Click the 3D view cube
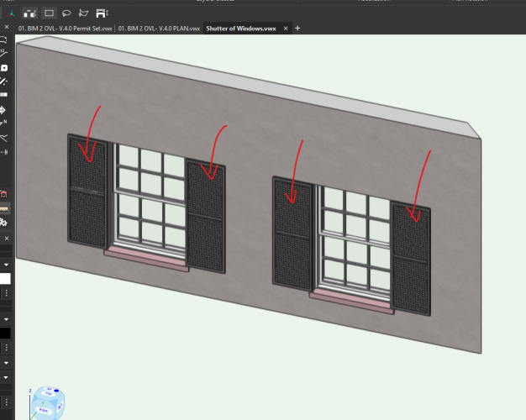 coord(46,403)
